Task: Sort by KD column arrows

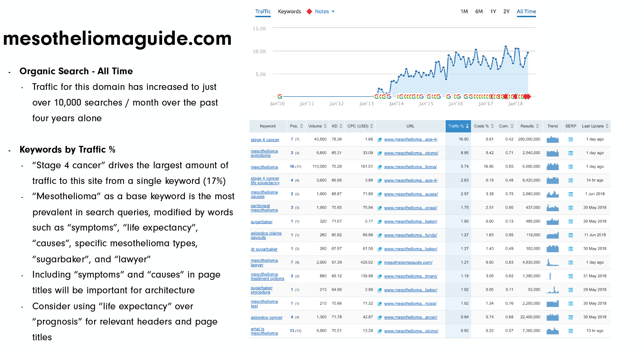Action: 341,126
